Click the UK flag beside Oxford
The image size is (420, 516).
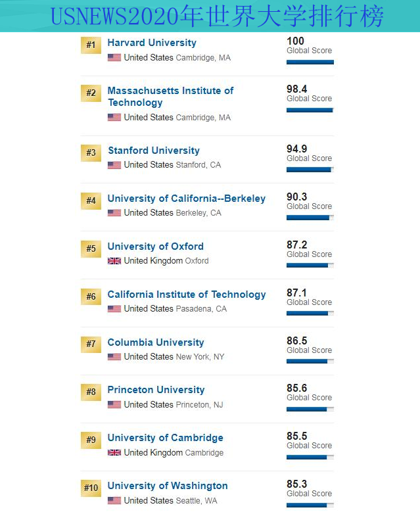click(114, 261)
